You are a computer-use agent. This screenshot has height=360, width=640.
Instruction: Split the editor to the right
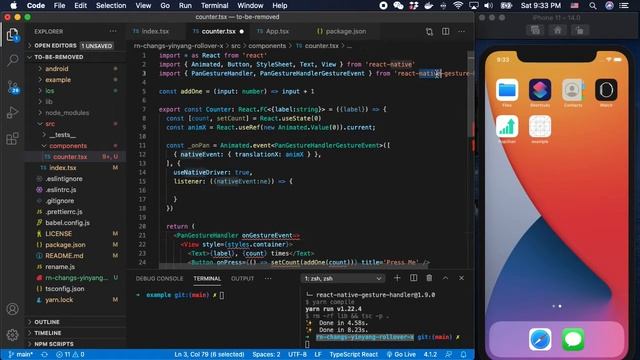pos(446,31)
